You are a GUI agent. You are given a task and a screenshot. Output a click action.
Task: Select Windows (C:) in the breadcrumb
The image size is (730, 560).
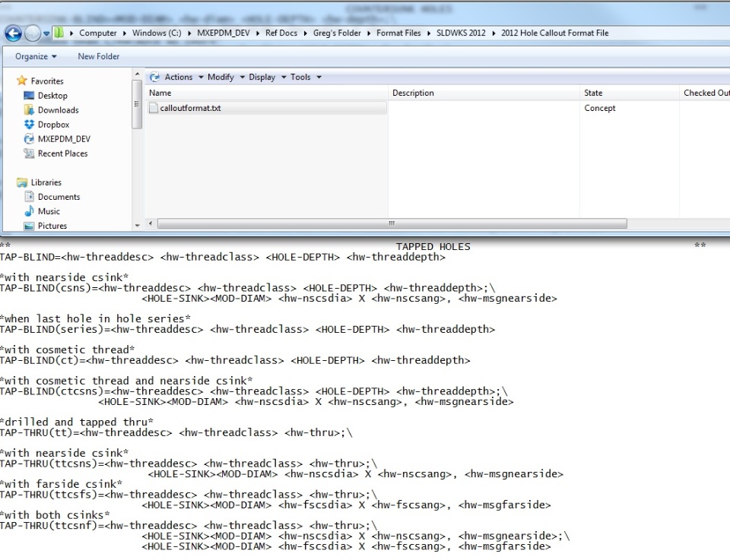tap(157, 33)
